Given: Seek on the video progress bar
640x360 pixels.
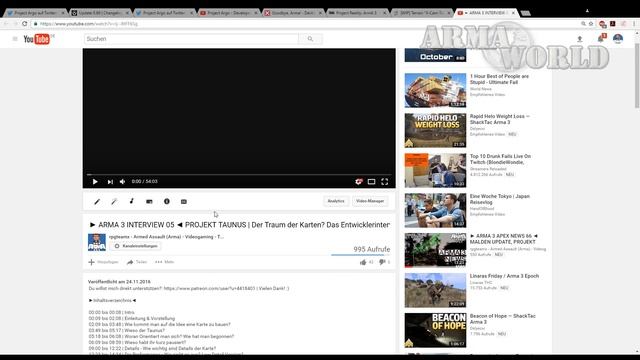Looking at the screenshot, I should pos(239,175).
